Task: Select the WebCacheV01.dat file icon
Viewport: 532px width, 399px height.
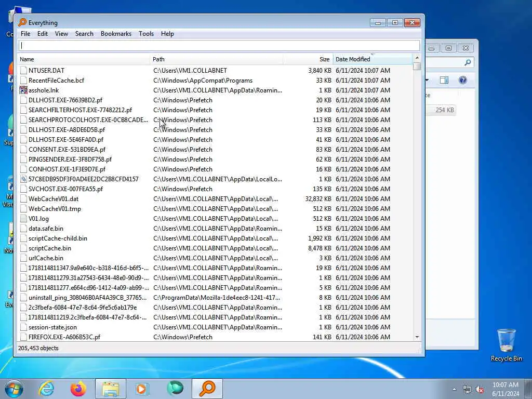Action: point(23,199)
